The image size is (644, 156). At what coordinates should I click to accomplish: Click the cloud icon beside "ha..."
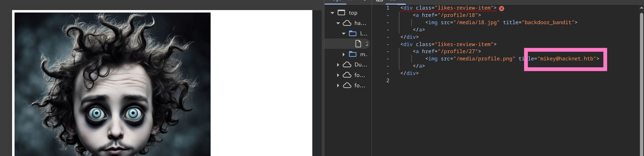click(347, 23)
